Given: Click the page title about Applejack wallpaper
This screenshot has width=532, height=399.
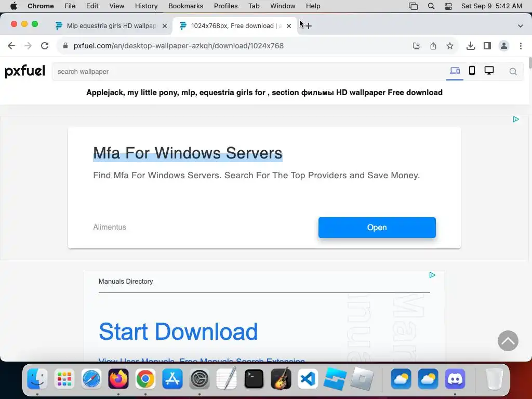Looking at the screenshot, I should coord(264,92).
